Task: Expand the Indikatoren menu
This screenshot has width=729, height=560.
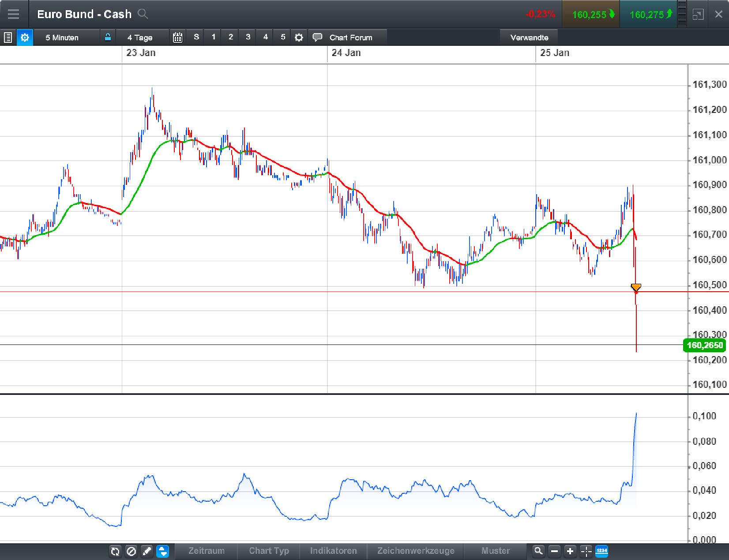Action: click(x=333, y=551)
